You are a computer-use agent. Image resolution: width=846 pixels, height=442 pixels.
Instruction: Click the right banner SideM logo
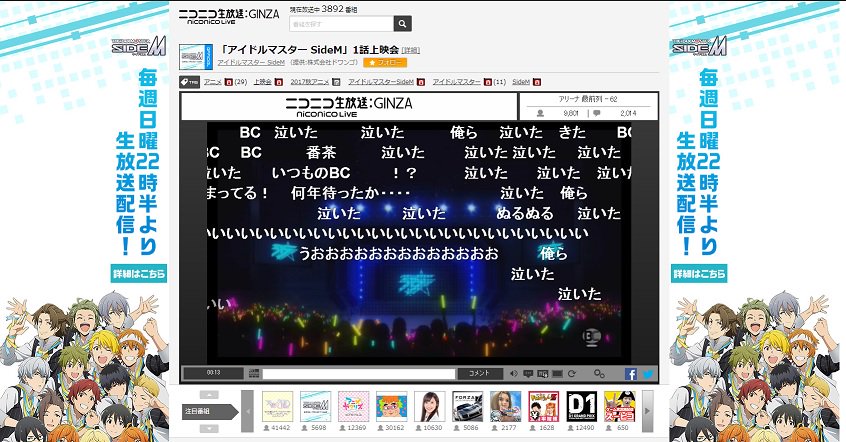699,46
